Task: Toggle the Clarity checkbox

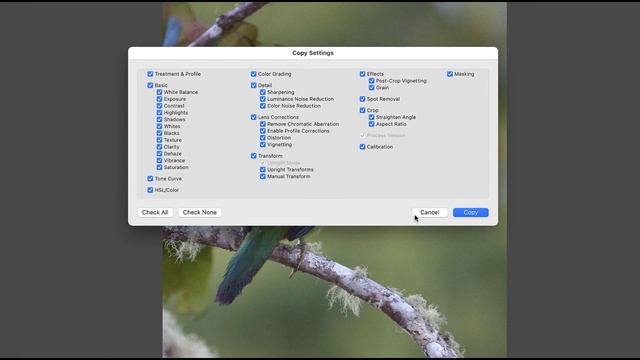Action: coord(159,147)
